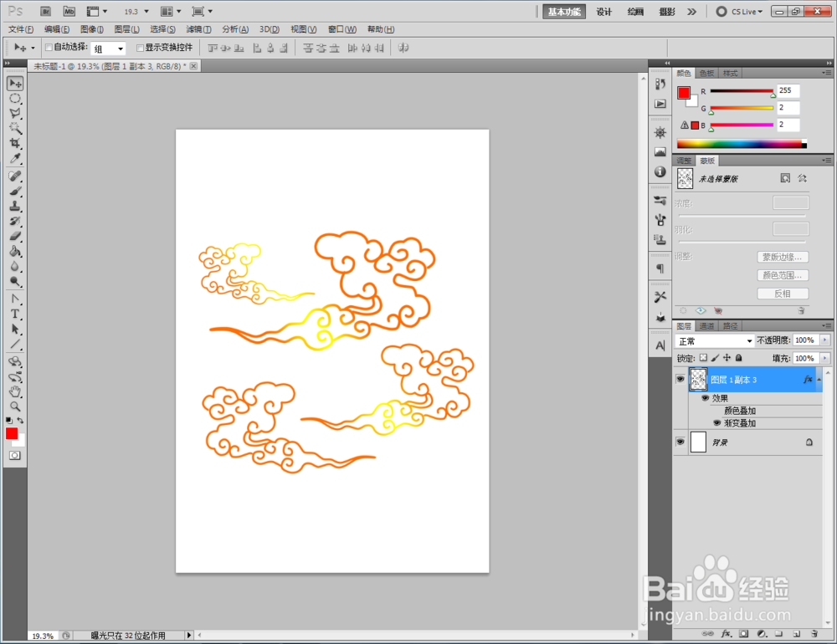This screenshot has width=837, height=644.
Task: Open the opacity slider arrow
Action: (824, 340)
